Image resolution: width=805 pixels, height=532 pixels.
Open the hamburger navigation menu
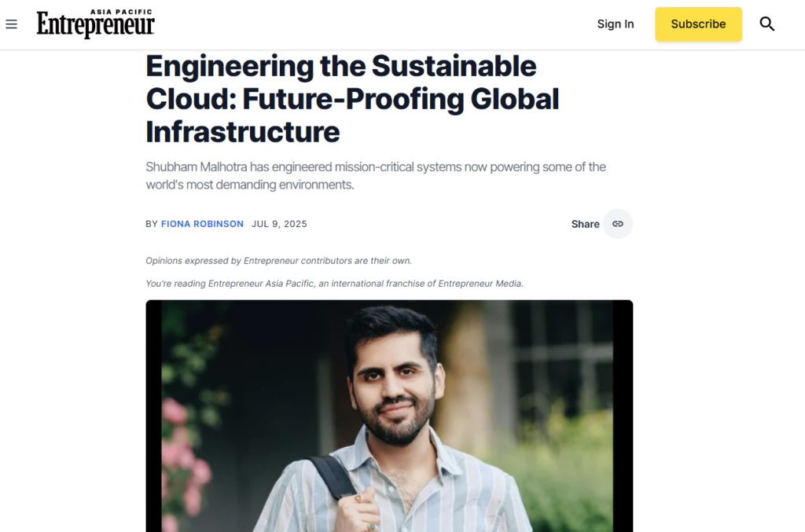tap(11, 24)
